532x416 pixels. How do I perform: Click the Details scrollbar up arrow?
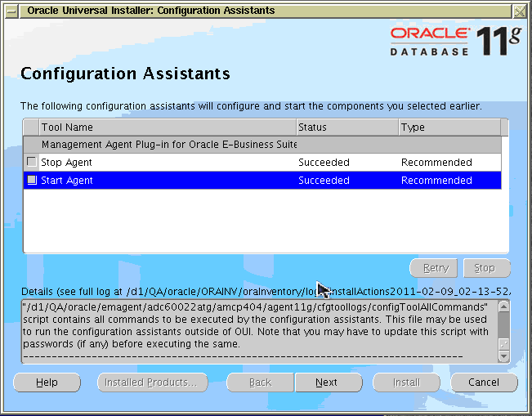pos(504,306)
